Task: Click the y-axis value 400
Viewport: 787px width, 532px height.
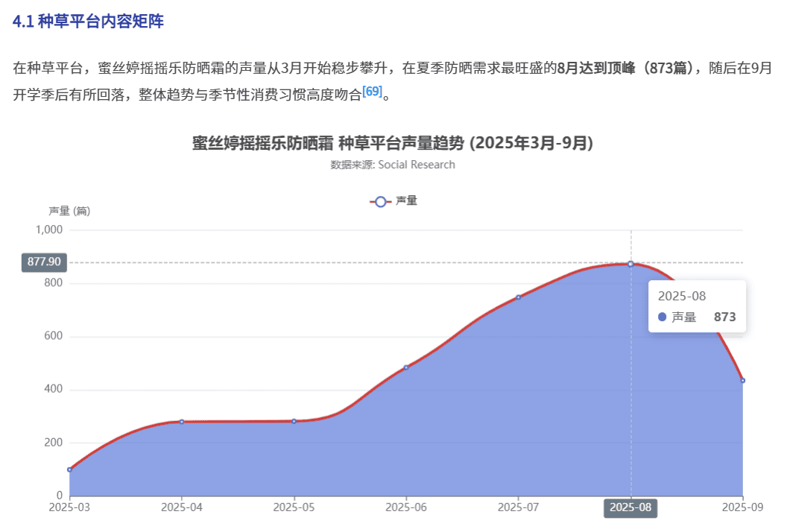Action: [x=53, y=389]
